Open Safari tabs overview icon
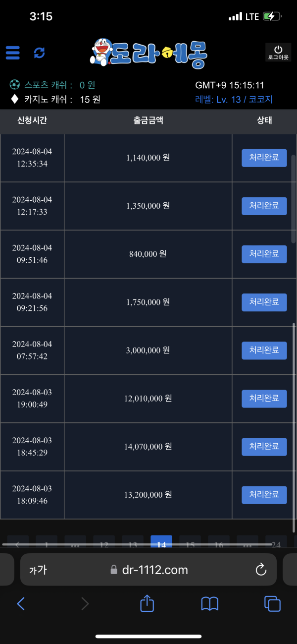The width and height of the screenshot is (297, 644). click(x=272, y=603)
